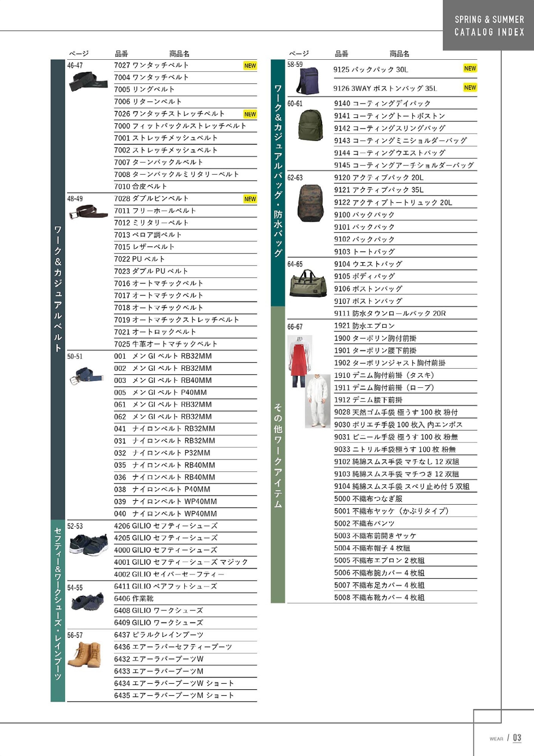534x756 pixels.
Task: Select the ワーク&カジュアルベルト section tab
Action: (58, 289)
